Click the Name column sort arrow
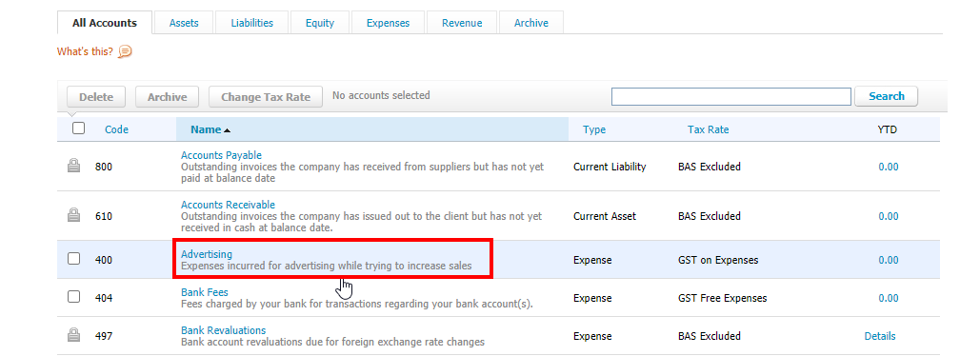 tap(227, 129)
